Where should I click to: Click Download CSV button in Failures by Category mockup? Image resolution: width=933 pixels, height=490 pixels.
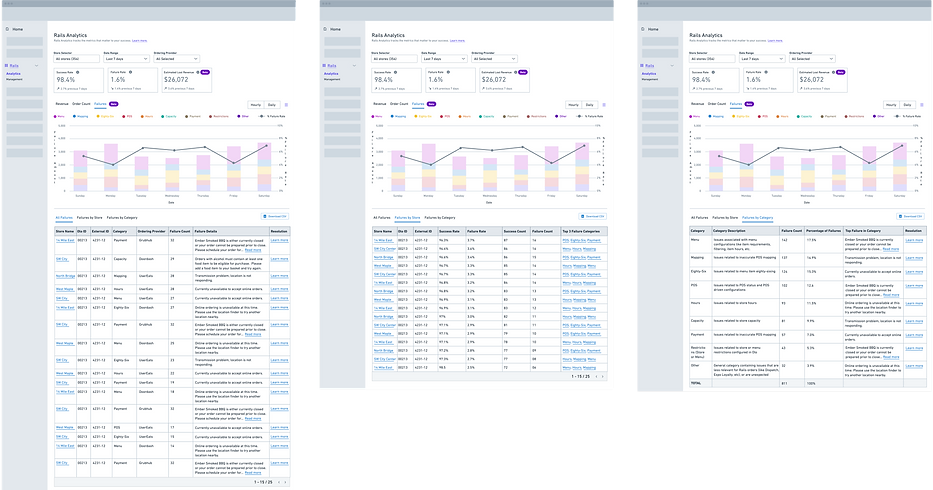point(911,217)
